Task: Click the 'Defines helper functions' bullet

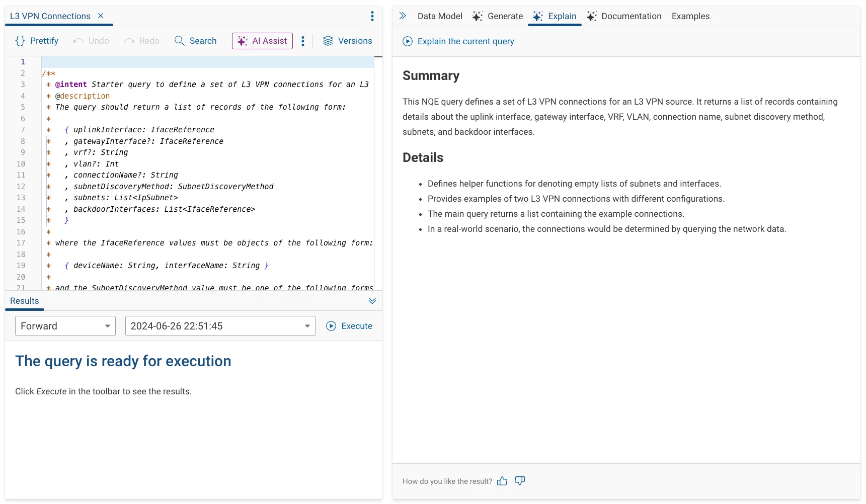Action: click(574, 184)
